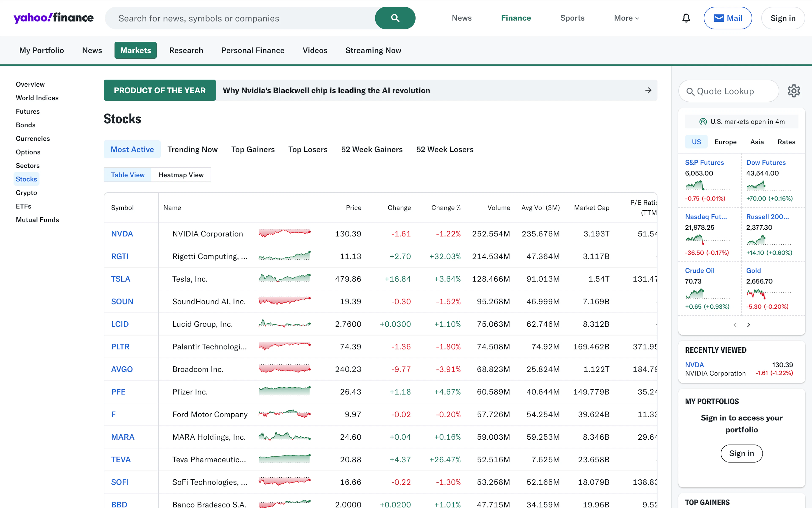
Task: Click Sign in under My Portfolios
Action: tap(742, 454)
